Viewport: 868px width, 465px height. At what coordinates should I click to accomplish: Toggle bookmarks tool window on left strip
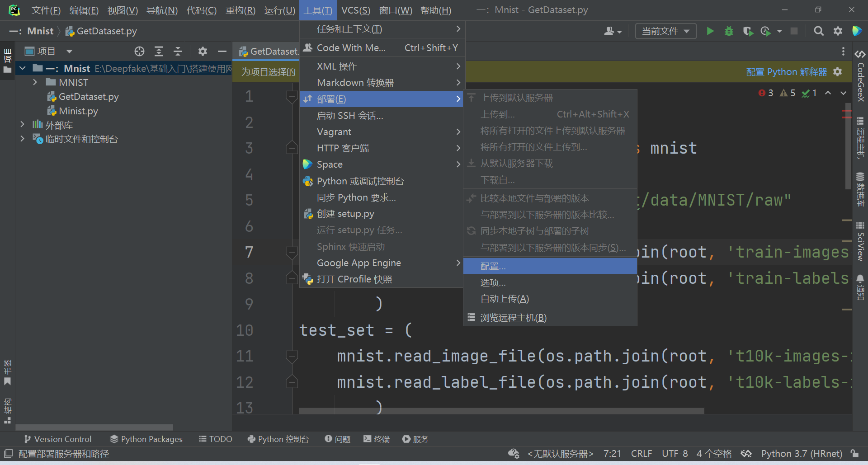[x=8, y=372]
